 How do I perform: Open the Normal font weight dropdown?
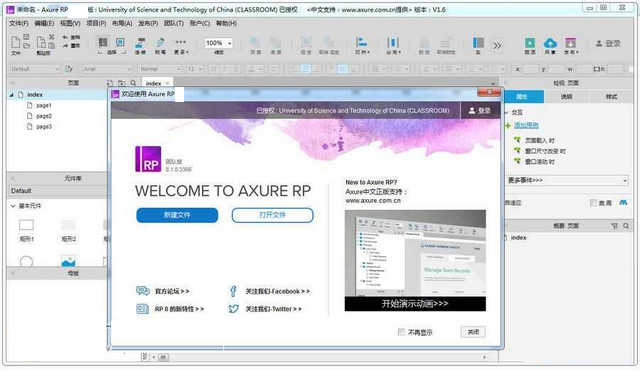click(x=160, y=69)
